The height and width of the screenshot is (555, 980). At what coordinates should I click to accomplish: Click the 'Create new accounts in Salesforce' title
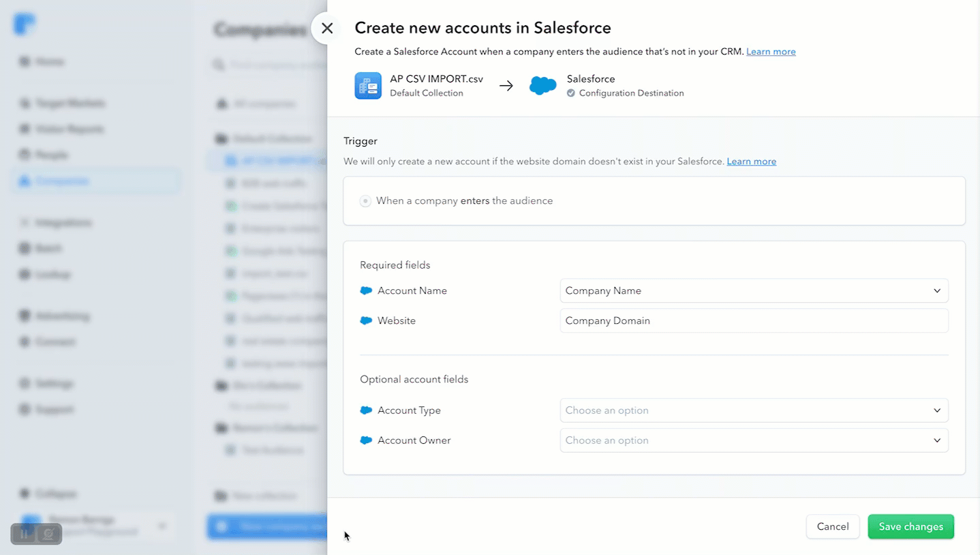483,28
